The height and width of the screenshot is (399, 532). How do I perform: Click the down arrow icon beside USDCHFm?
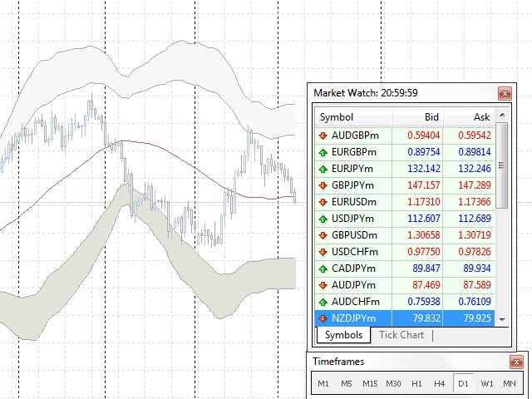point(323,252)
